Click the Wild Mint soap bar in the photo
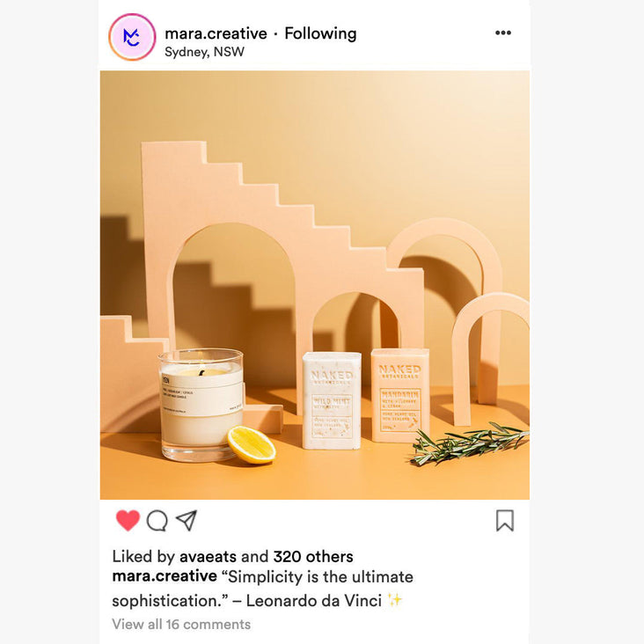Viewport: 644px width, 644px height. (x=332, y=400)
